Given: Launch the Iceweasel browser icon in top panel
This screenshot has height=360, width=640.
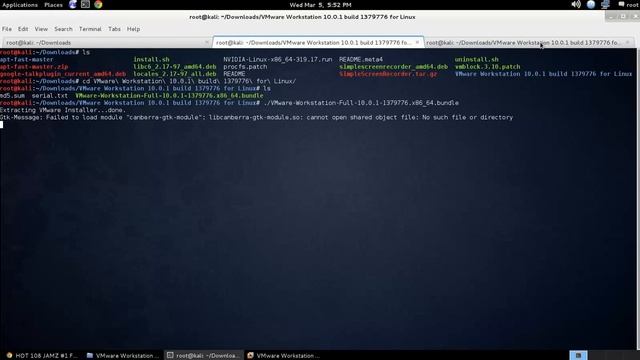Looking at the screenshot, I should pos(73,4).
